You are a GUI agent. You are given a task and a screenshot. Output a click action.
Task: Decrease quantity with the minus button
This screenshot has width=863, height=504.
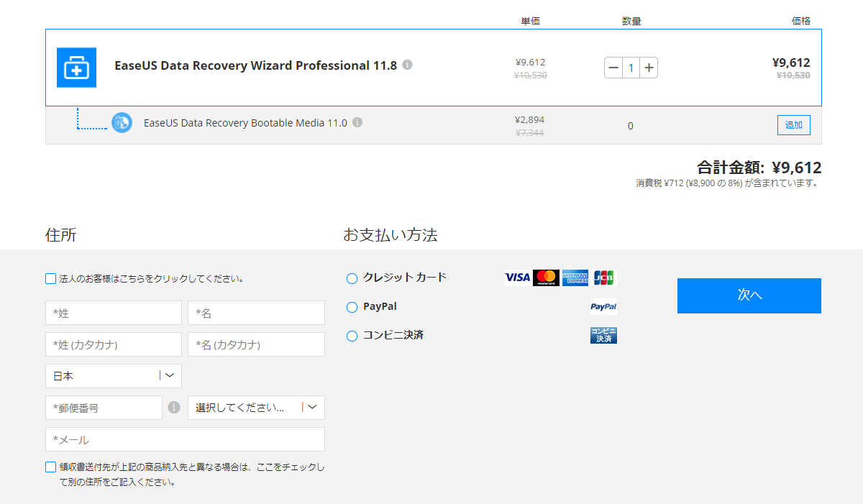point(613,68)
